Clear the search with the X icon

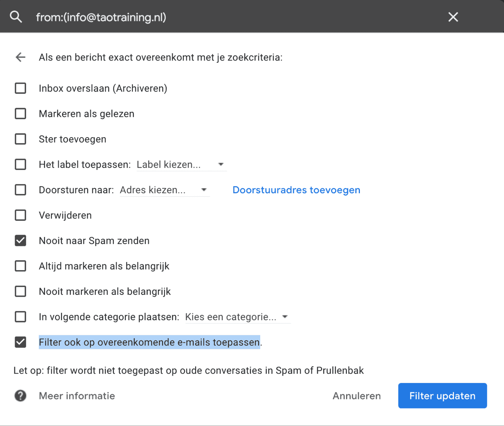point(453,17)
